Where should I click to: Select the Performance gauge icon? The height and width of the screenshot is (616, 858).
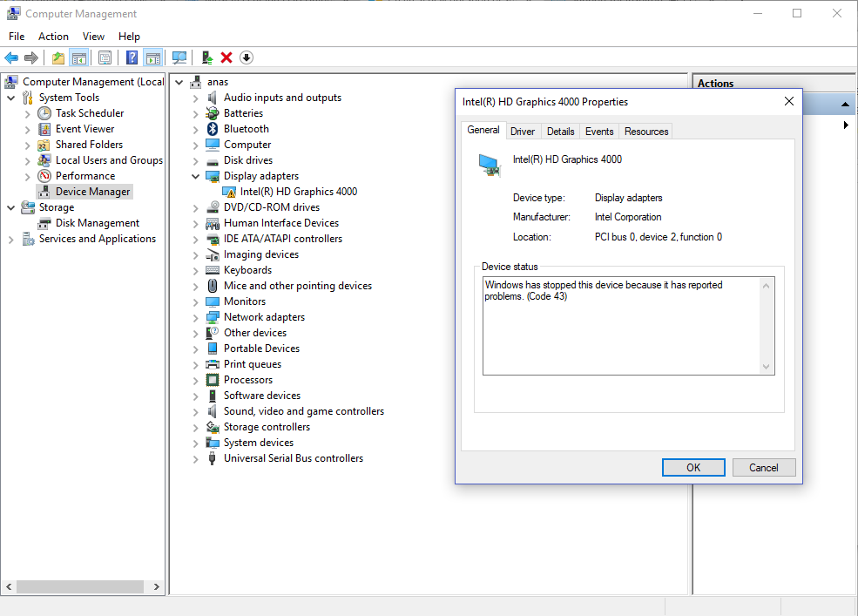pyautogui.click(x=44, y=176)
